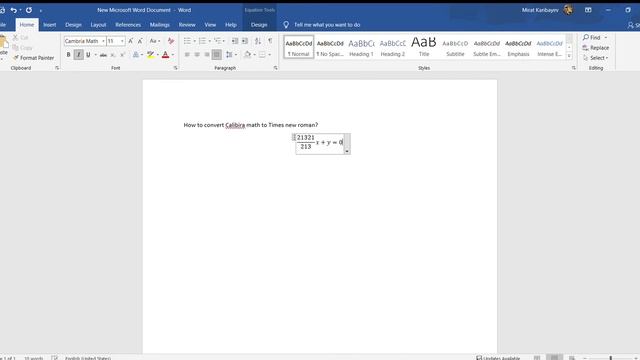Open the Insert tab
Screen dimensions: 640x360
[50, 25]
